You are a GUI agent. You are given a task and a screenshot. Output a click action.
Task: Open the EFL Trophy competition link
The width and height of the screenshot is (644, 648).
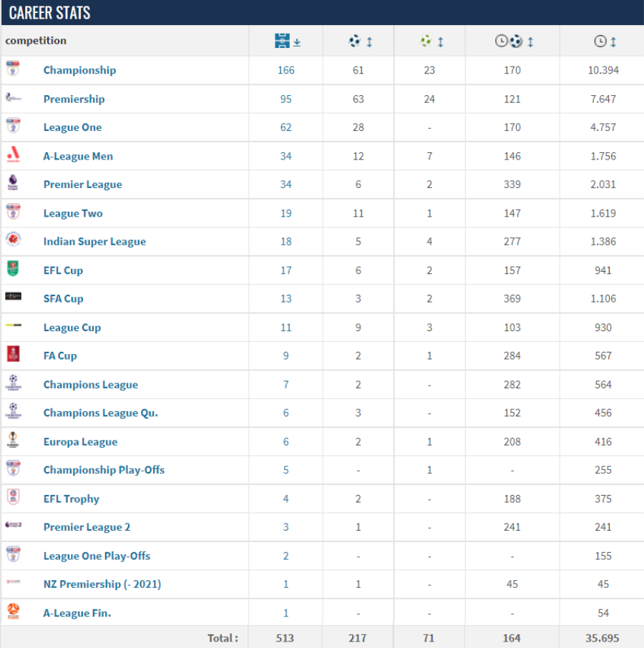tap(71, 499)
